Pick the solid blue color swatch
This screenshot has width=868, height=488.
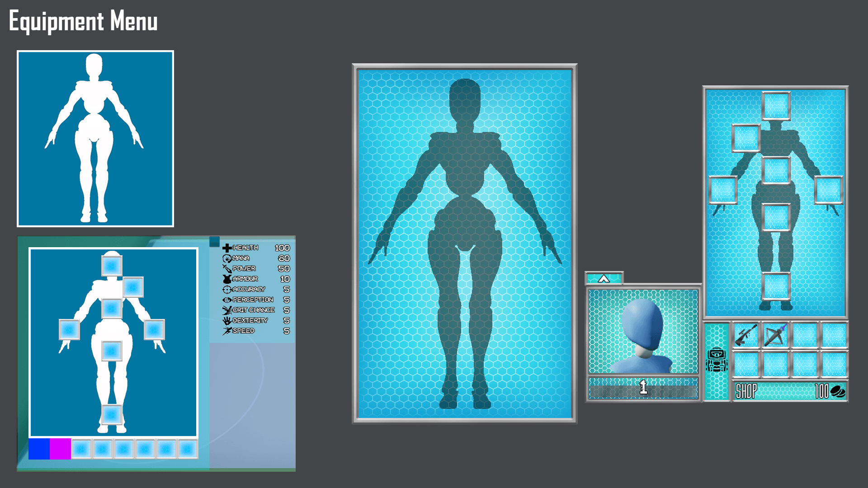[39, 449]
